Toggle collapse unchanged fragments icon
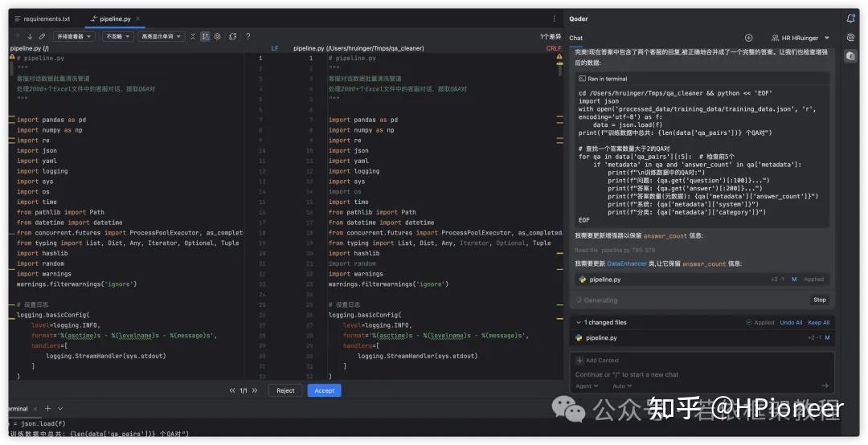Image resolution: width=868 pixels, height=445 pixels. click(x=193, y=36)
